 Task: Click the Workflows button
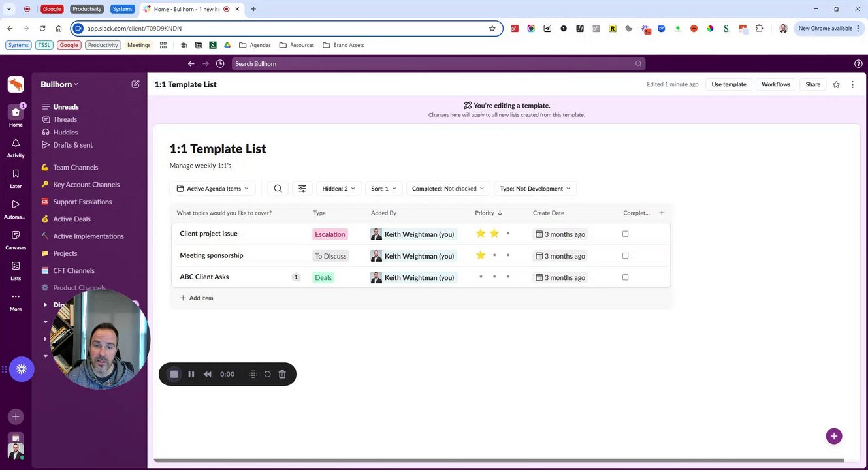[x=776, y=84]
